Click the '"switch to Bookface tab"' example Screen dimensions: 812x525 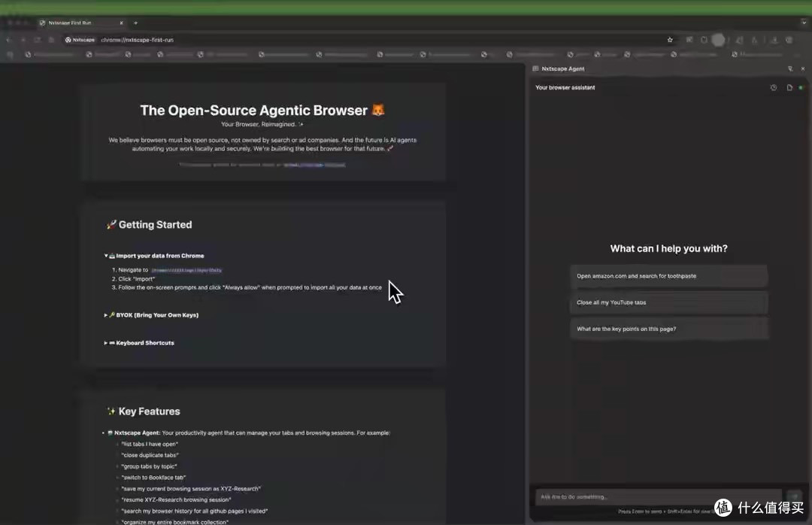(x=153, y=478)
